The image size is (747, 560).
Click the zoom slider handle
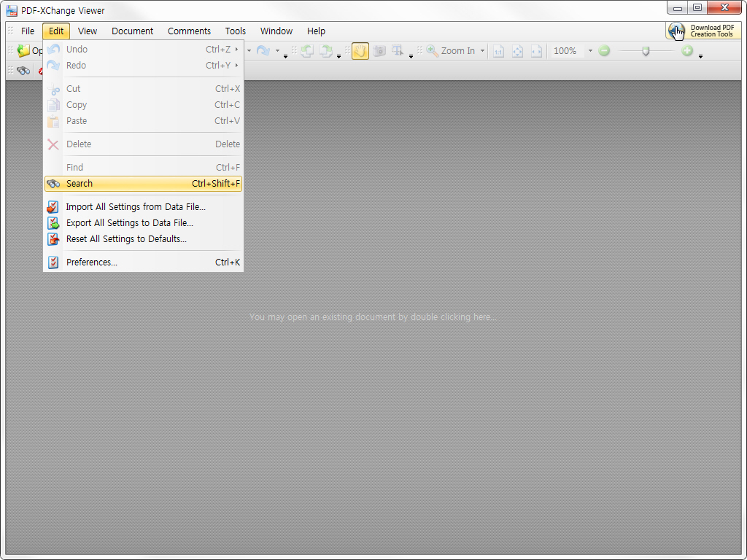tap(646, 51)
